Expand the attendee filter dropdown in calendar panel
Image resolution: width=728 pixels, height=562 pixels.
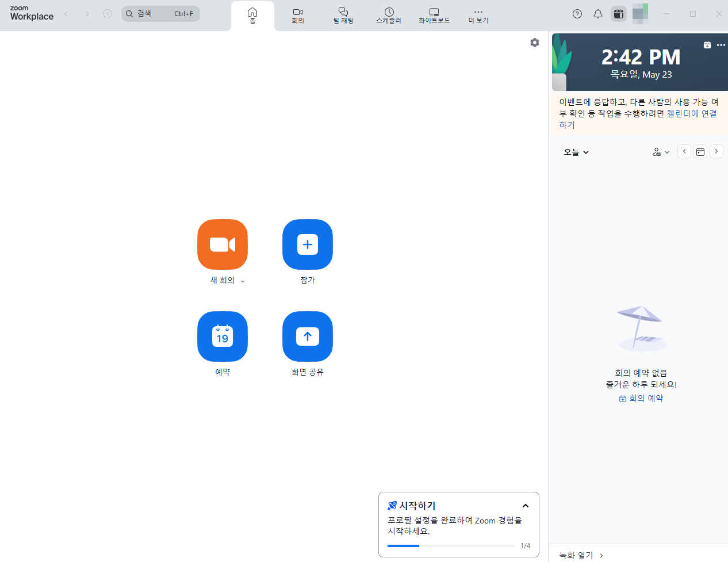[660, 151]
